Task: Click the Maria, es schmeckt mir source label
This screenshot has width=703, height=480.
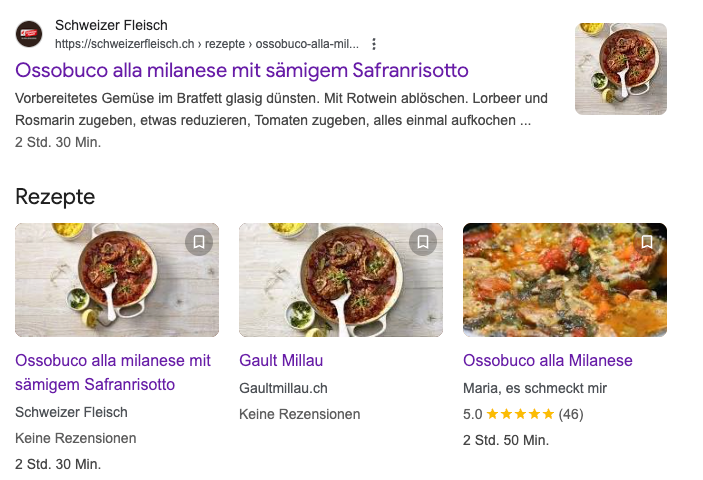Action: pyautogui.click(x=535, y=388)
